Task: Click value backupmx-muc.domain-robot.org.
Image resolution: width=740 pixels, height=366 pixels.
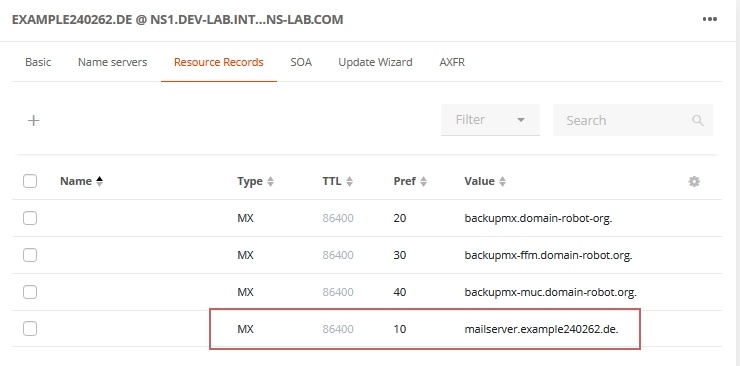Action: pyautogui.click(x=550, y=292)
